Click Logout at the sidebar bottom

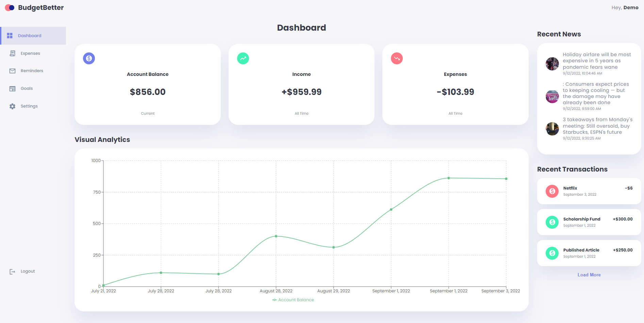tap(27, 271)
